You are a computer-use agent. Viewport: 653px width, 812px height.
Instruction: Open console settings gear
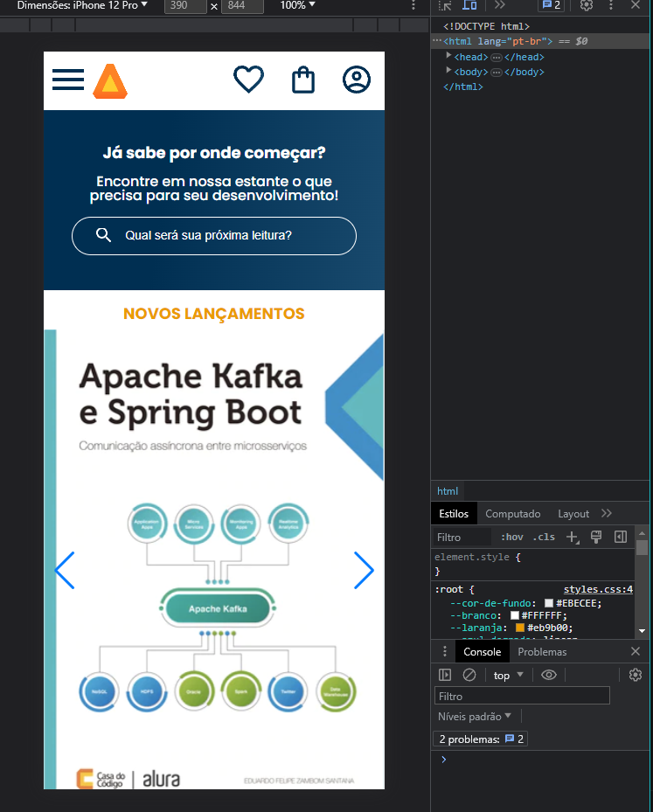coord(636,675)
